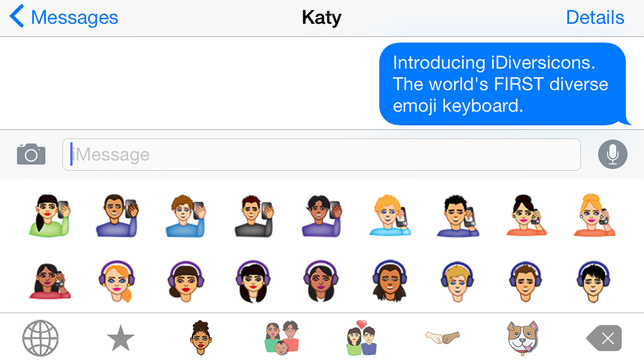The image size is (644, 363).
Task: Insert blond man in light blue with phone
Action: [390, 215]
